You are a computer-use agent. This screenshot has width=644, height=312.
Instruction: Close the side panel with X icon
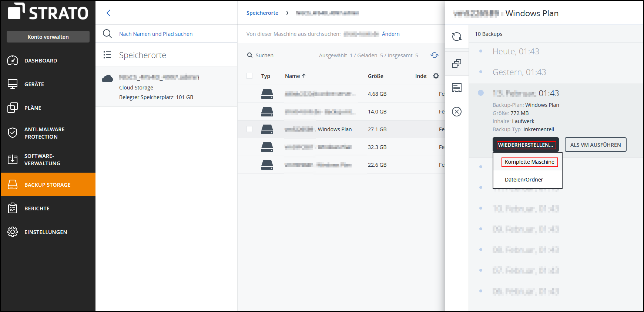[x=457, y=112]
